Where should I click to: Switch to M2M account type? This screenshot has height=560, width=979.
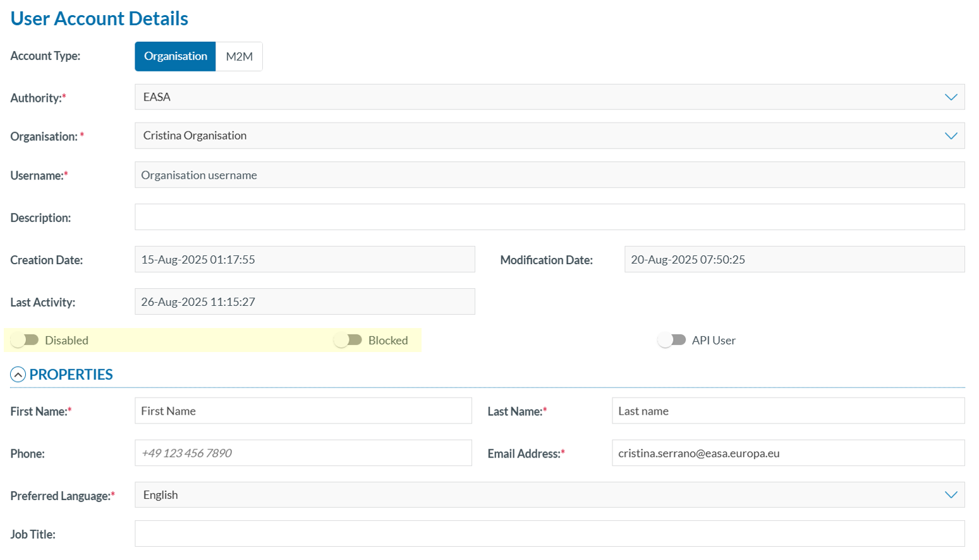pyautogui.click(x=239, y=56)
